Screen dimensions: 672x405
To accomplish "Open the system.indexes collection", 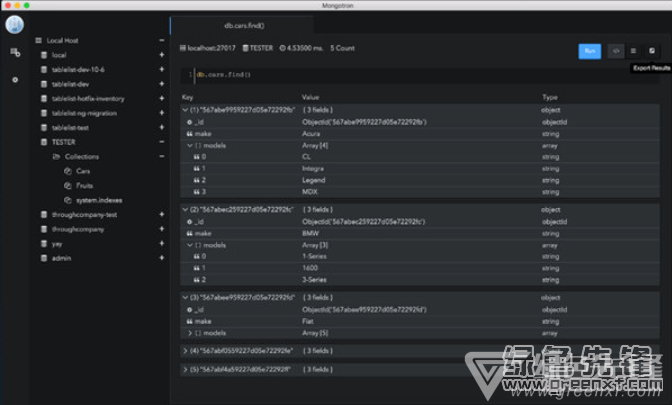I will (x=99, y=200).
